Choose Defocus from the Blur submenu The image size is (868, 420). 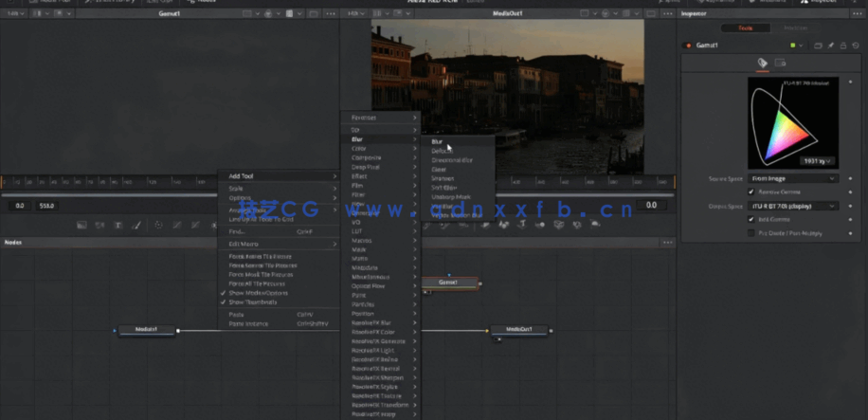pos(459,151)
